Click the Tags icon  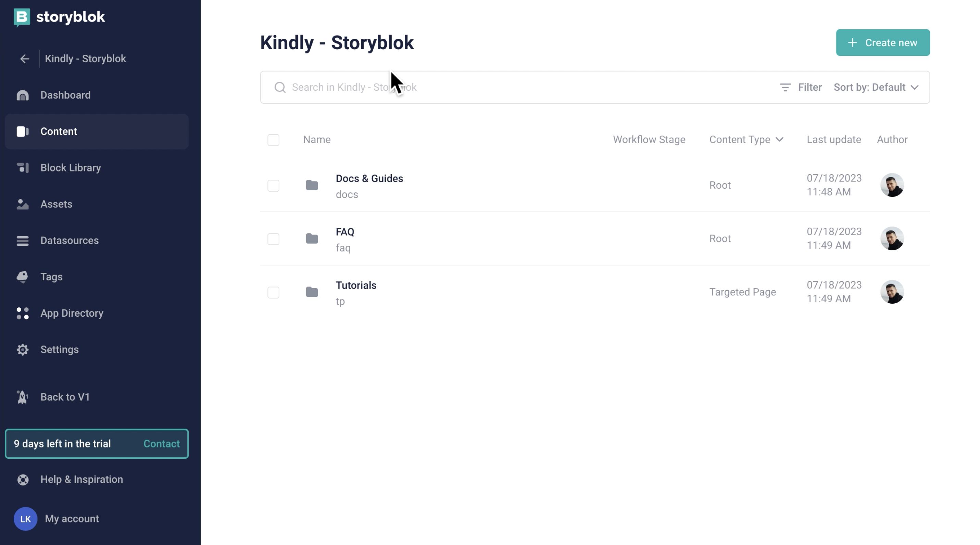23,277
